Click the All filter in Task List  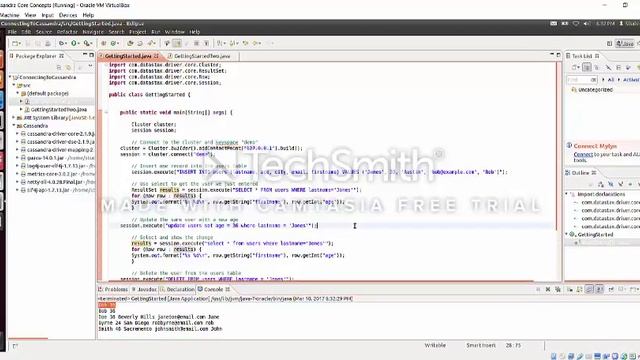tap(611, 80)
